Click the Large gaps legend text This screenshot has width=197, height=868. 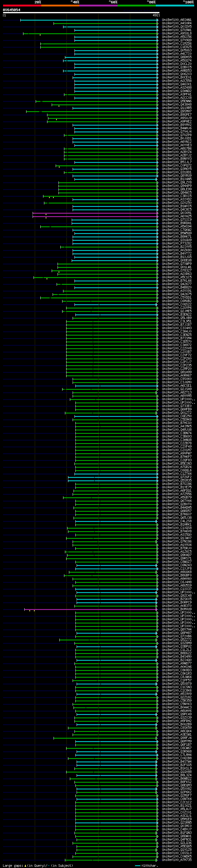[x=13, y=865]
